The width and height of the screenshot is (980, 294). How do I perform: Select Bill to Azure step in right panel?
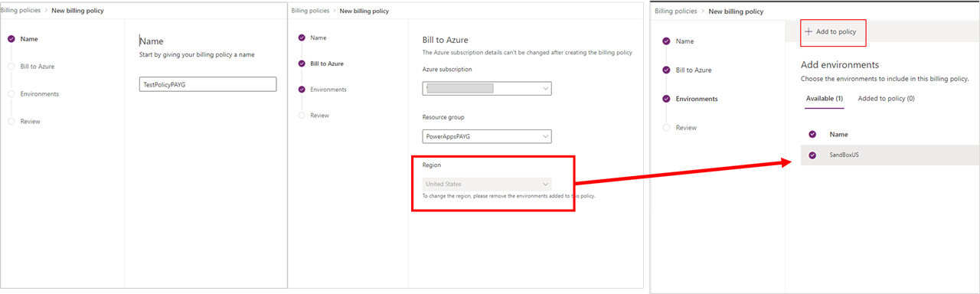(692, 70)
